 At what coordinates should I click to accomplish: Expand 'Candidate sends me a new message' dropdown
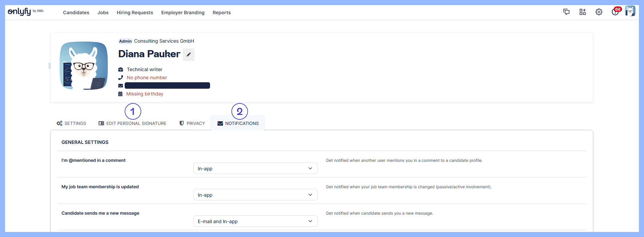[255, 221]
